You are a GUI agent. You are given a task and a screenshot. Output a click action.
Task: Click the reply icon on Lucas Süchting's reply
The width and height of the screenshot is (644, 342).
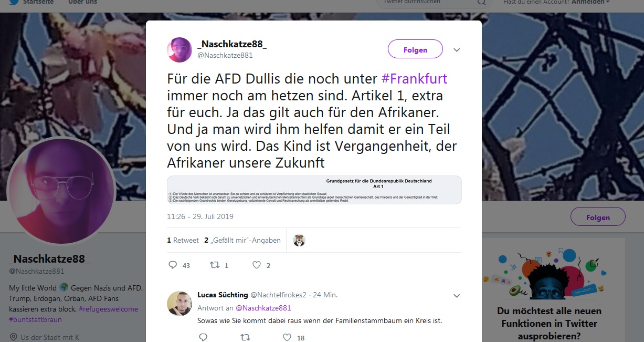(x=203, y=337)
